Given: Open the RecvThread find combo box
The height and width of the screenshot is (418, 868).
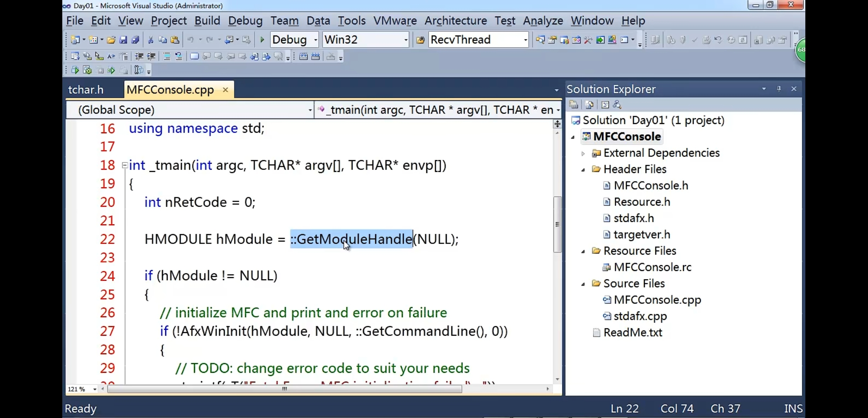Looking at the screenshot, I should (525, 40).
